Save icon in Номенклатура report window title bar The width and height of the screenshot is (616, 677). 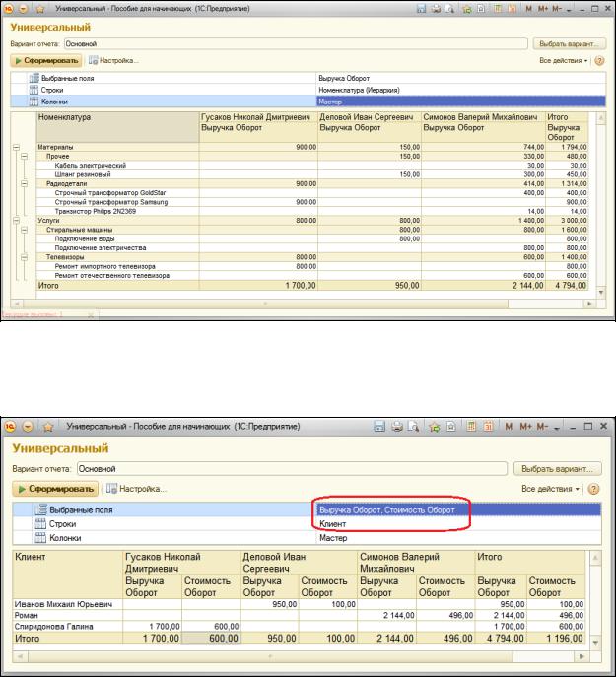click(x=421, y=9)
